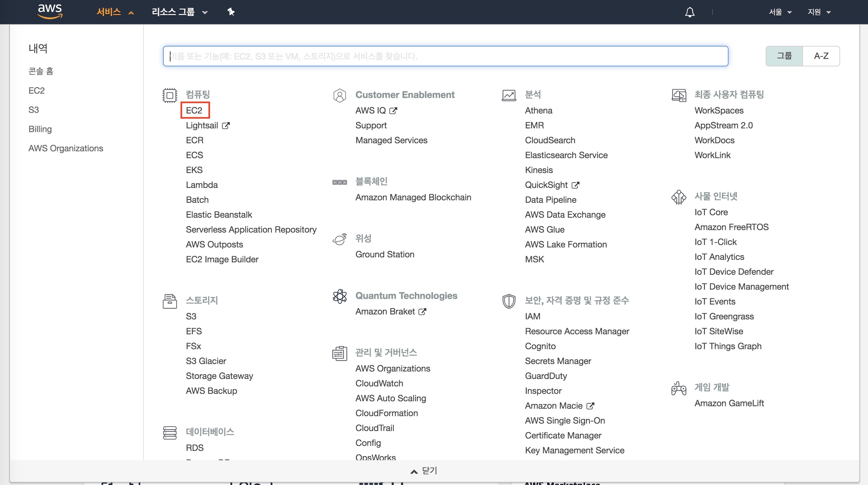Screen dimensions: 868x485
Task: Click the 보안 security shield icon
Action: coord(509,300)
